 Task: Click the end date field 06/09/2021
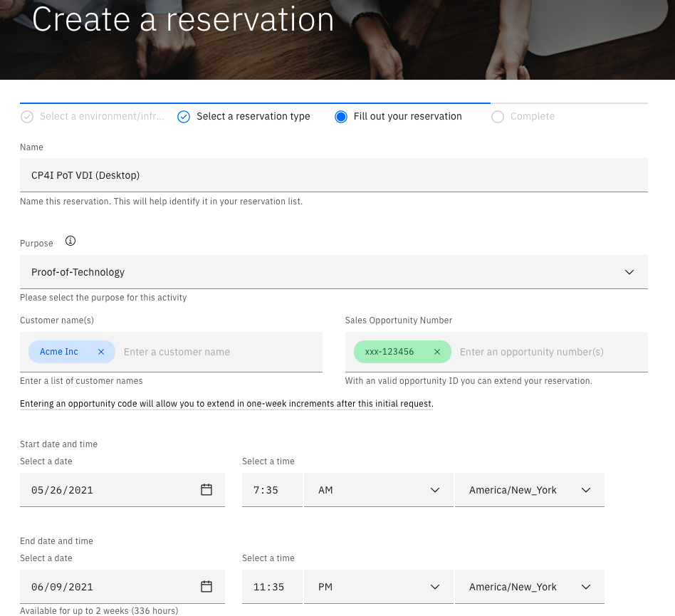point(122,588)
